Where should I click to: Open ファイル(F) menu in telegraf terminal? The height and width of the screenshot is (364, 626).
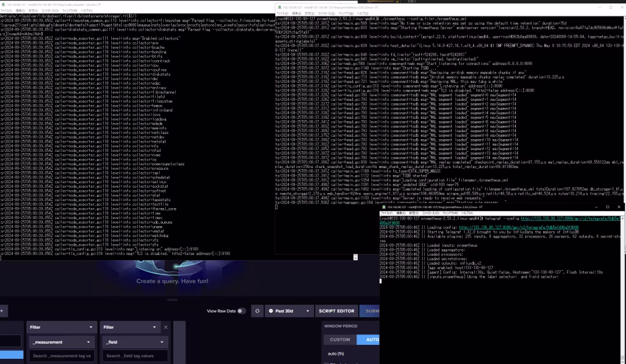click(x=387, y=213)
